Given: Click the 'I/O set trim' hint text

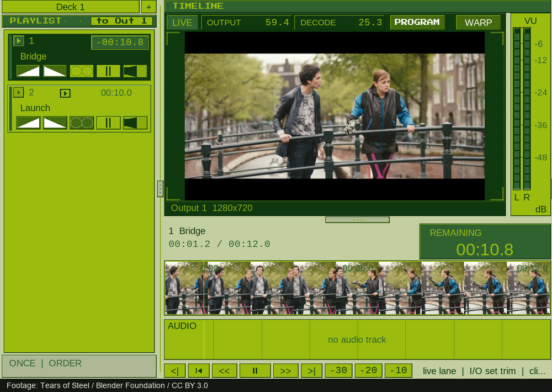Looking at the screenshot, I should coord(492,371).
